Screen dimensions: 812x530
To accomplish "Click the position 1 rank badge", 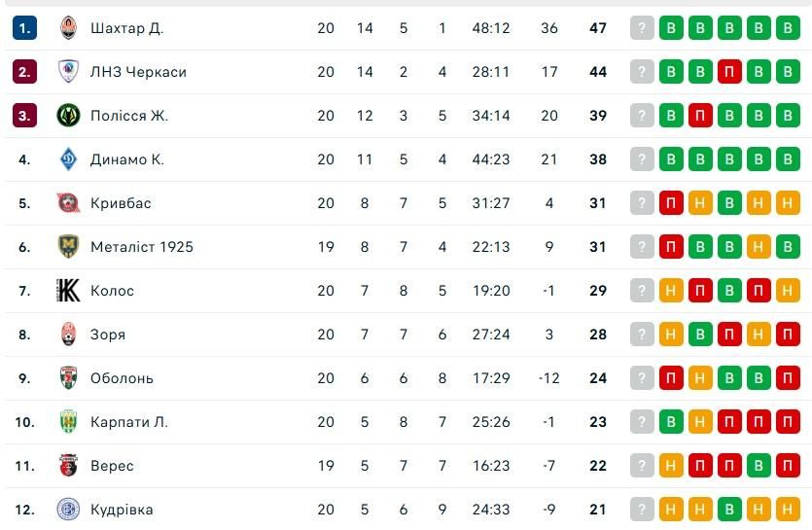I will click(24, 28).
